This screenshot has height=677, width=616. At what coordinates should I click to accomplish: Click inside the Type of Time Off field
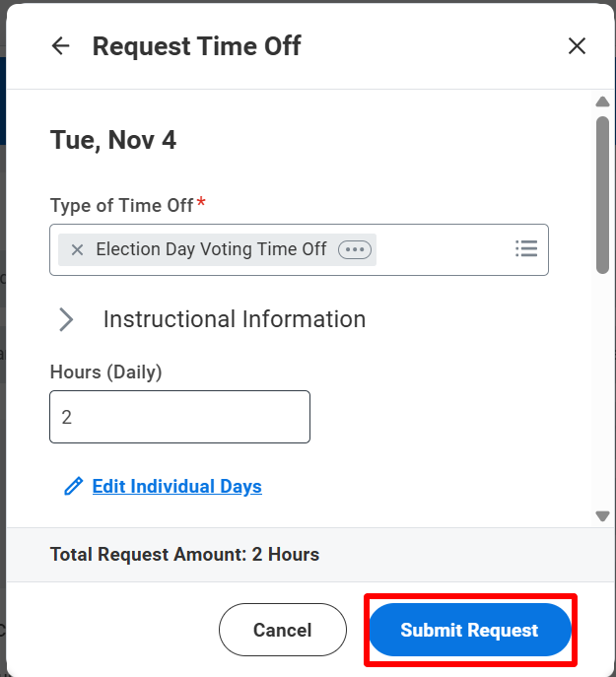tap(444, 250)
